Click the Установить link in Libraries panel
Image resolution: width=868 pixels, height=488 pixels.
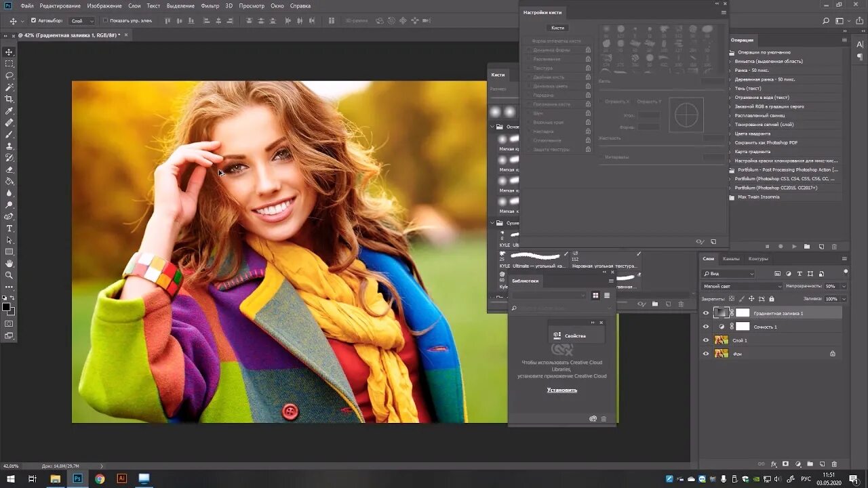(562, 390)
